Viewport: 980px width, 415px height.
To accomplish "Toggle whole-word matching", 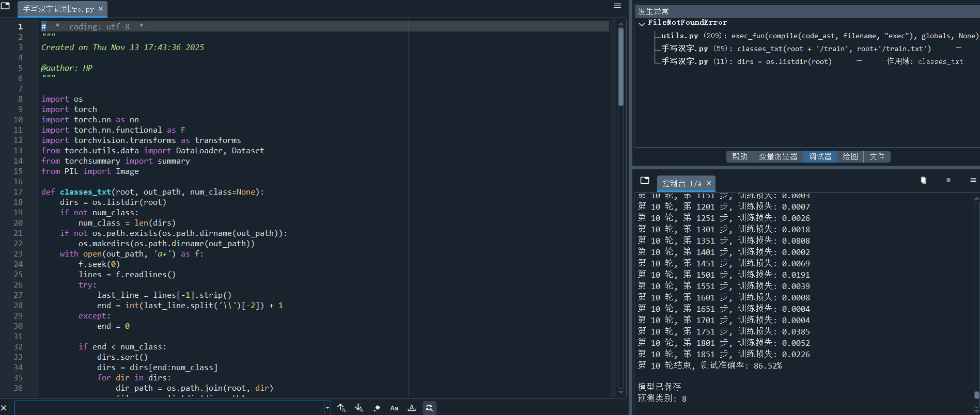I will click(x=412, y=408).
